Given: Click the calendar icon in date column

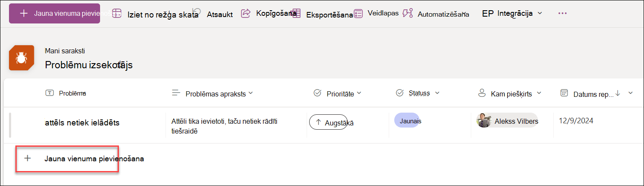Looking at the screenshot, I should tap(564, 93).
